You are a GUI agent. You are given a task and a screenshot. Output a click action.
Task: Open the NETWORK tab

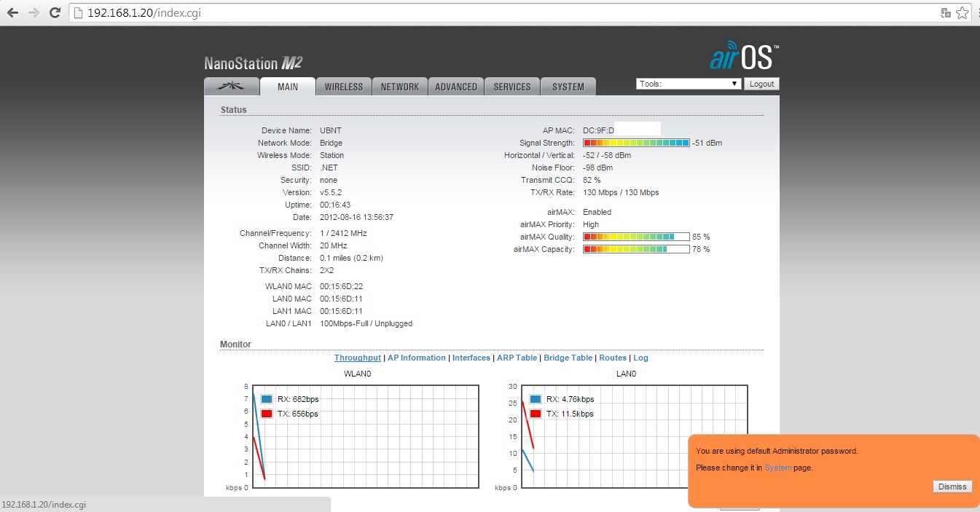click(x=400, y=87)
